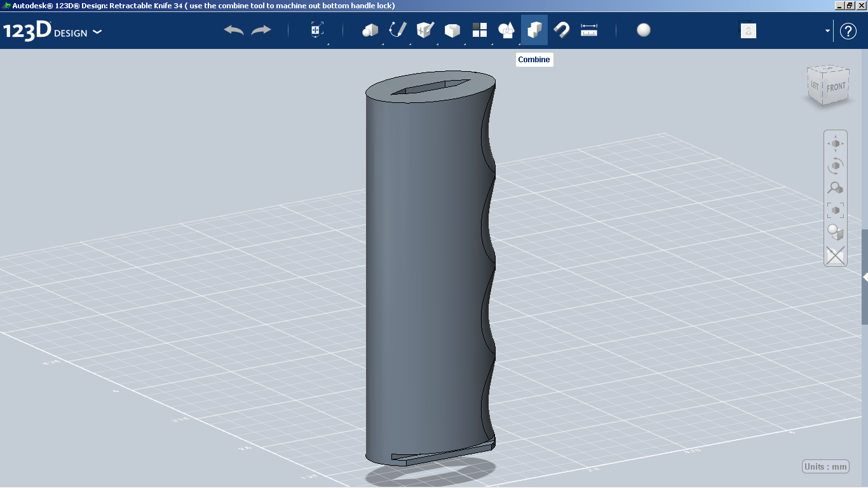Select the Measure tool
This screenshot has width=868, height=488.
click(x=588, y=29)
